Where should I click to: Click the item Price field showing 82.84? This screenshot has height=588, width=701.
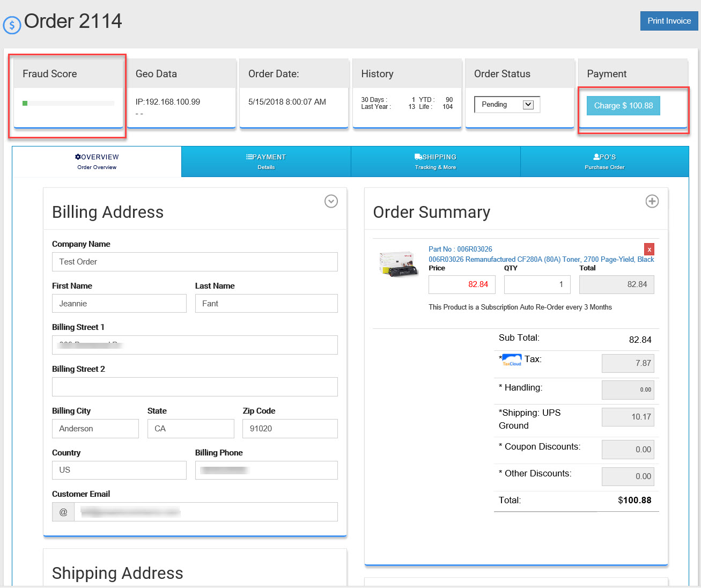462,284
